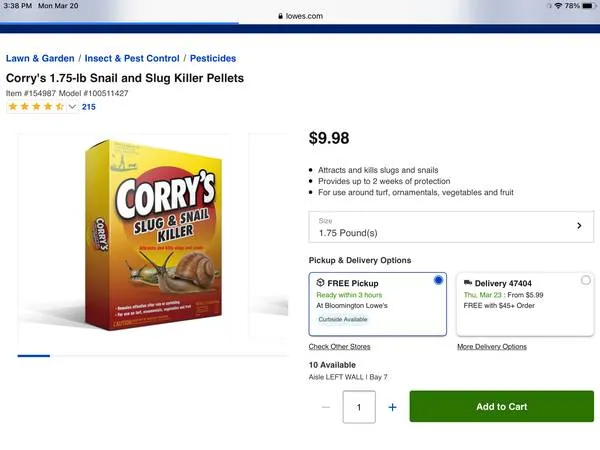
Task: Expand the ratings chevron next to stars
Action: pyautogui.click(x=72, y=106)
